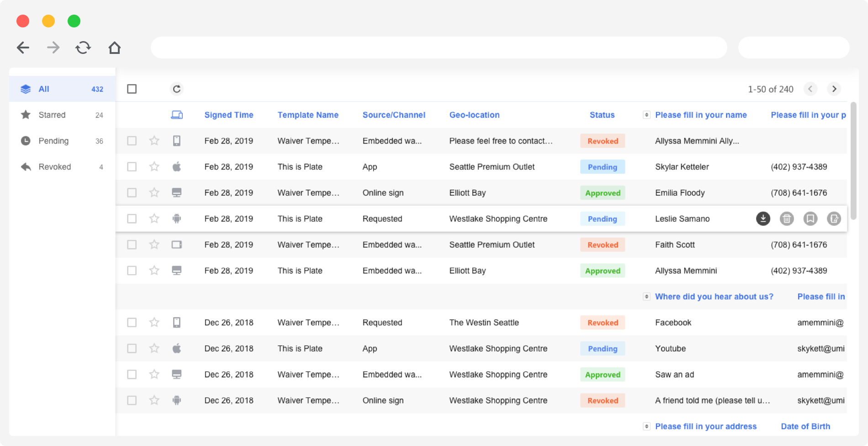Click the device icon in the table header
Screen dimensions: 868x446
(177, 115)
